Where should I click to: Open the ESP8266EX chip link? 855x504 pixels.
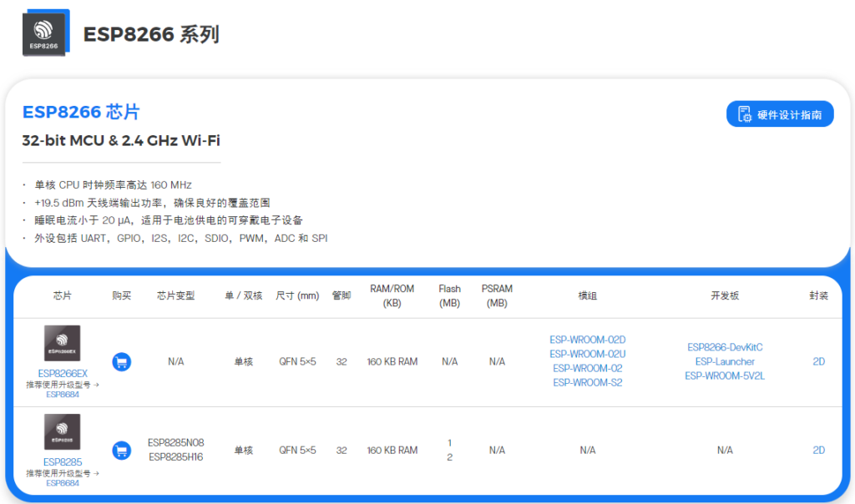pos(63,374)
